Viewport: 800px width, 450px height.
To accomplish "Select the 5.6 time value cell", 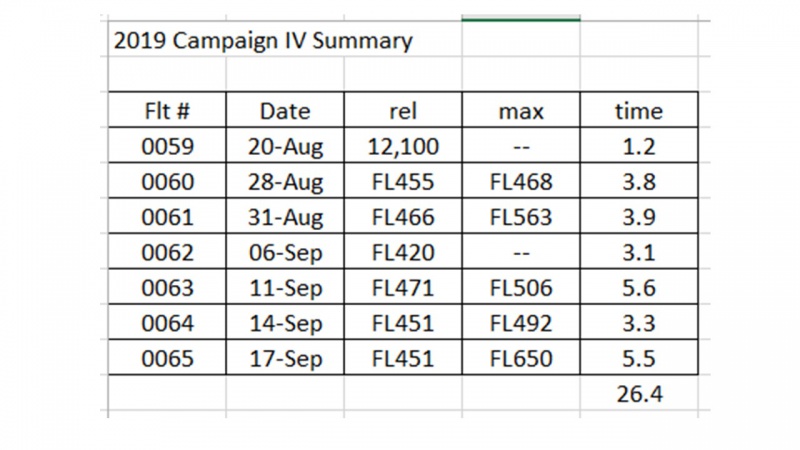I will click(x=638, y=287).
